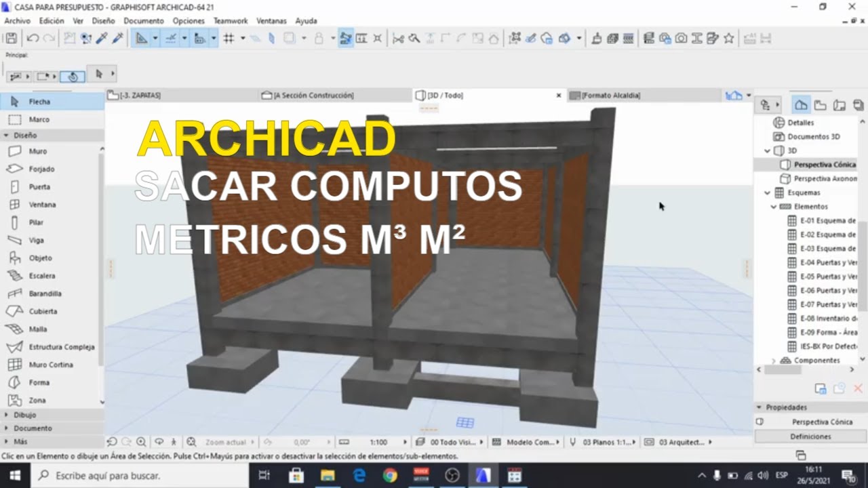Click the Redo arrow
Viewport: 868px width, 488px height.
[x=49, y=39]
